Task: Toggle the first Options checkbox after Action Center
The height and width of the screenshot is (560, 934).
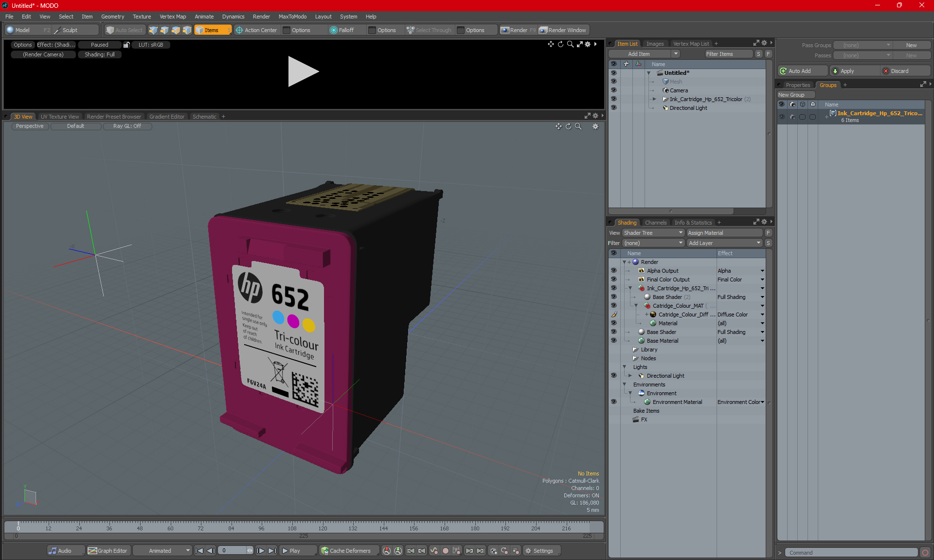Action: (x=287, y=30)
